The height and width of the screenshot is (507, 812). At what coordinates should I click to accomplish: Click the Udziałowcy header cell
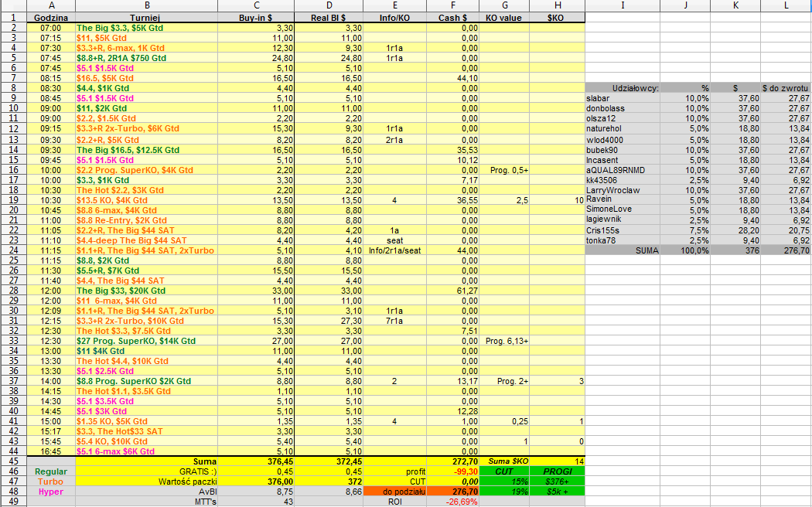click(x=623, y=88)
